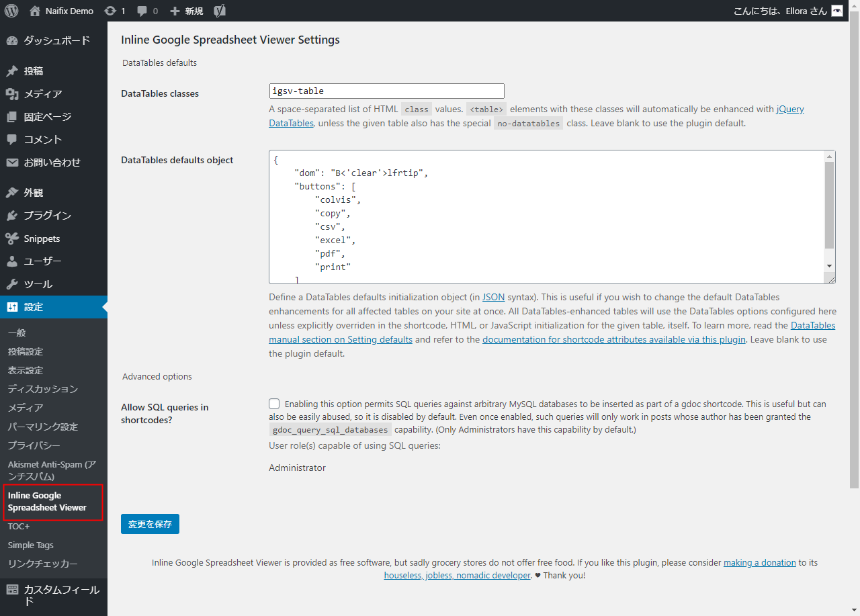Click the Naifix Demo site name
The image size is (860, 616).
[x=69, y=11]
